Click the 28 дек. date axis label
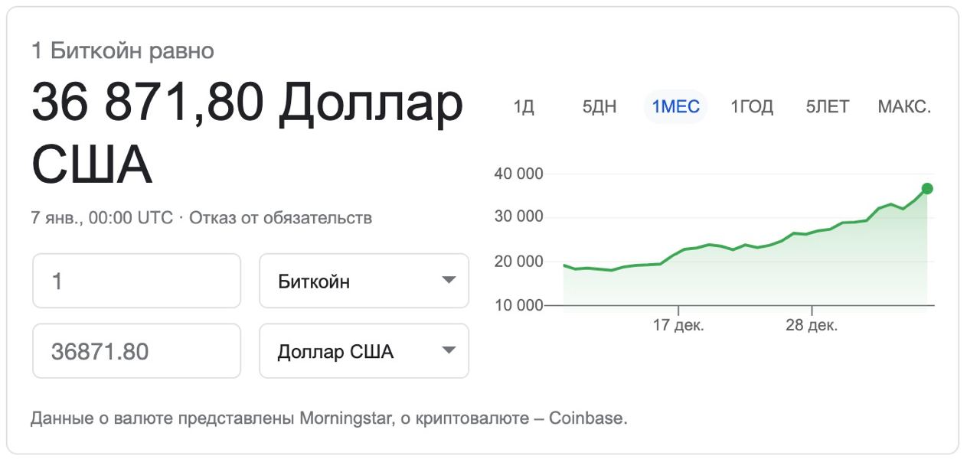Viewport: 980px width, 462px height. [812, 325]
